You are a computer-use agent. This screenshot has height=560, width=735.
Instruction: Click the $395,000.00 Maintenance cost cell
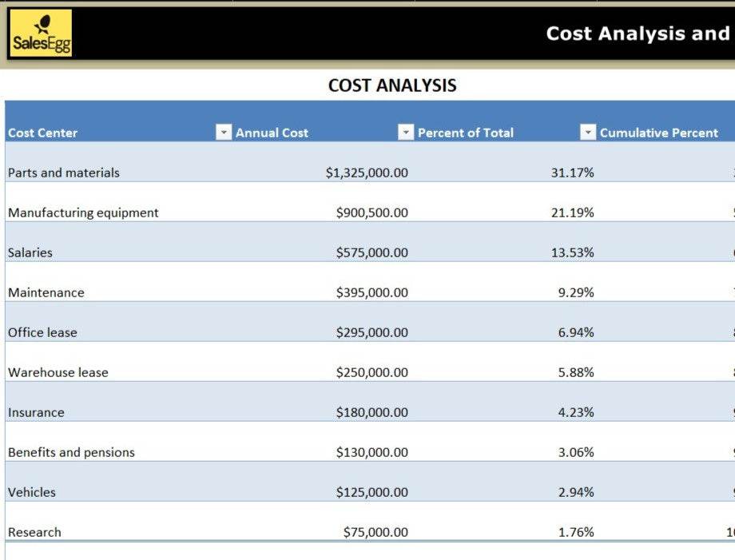(371, 292)
